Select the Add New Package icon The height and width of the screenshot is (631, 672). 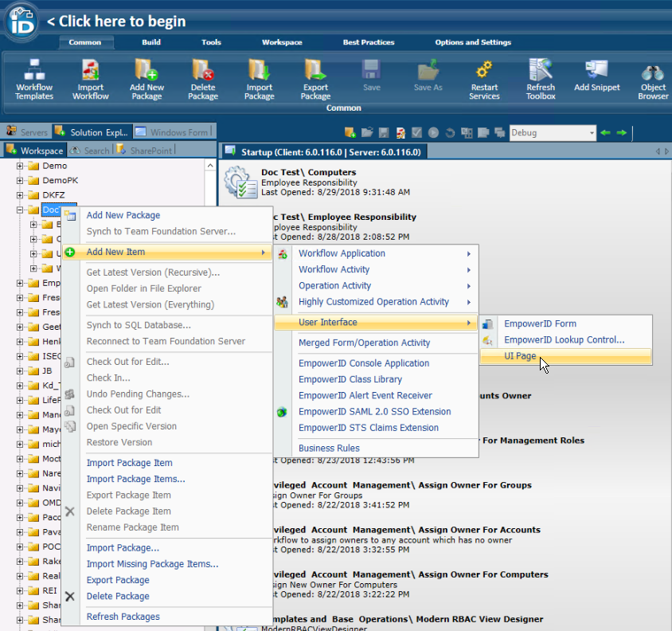point(147,78)
